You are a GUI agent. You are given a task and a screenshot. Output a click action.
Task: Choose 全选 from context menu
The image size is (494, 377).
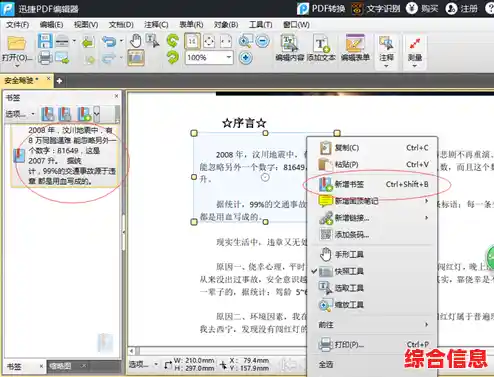(373, 364)
